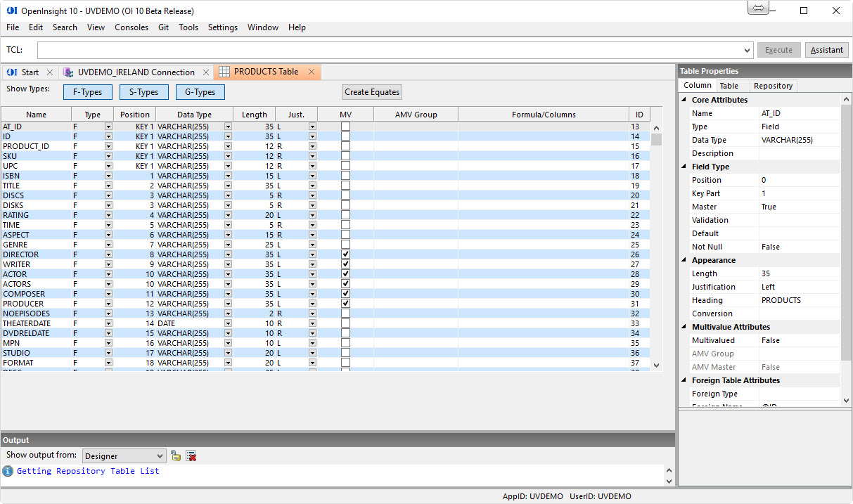Open the Start tab
This screenshot has width=853, height=504.
[30, 72]
